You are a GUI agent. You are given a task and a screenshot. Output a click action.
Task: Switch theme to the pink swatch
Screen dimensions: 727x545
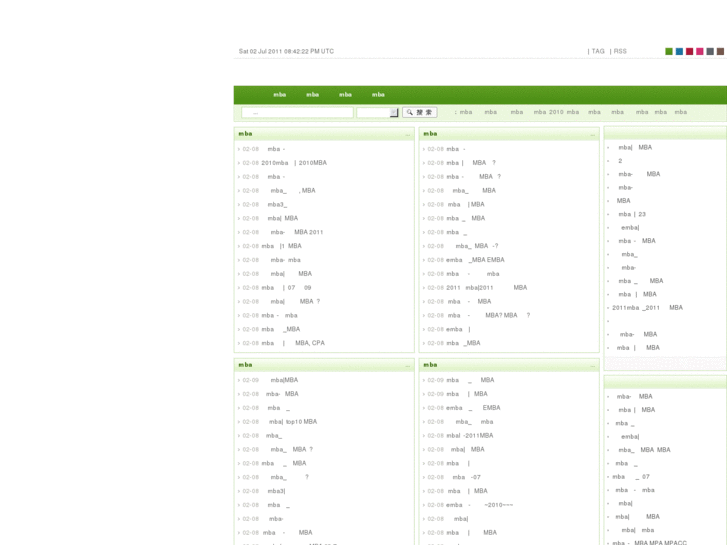coord(700,51)
